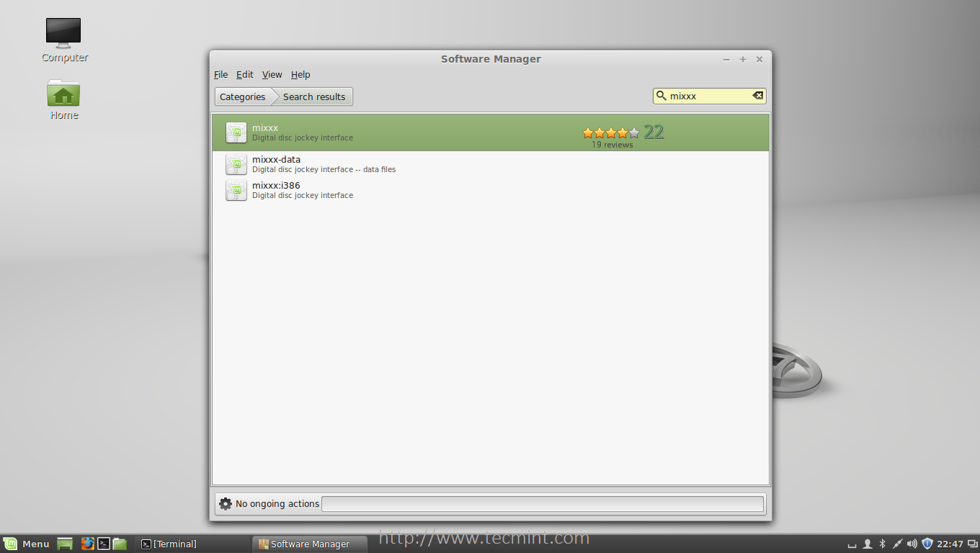Click the sound volume icon in the tray
980x553 pixels.
912,544
